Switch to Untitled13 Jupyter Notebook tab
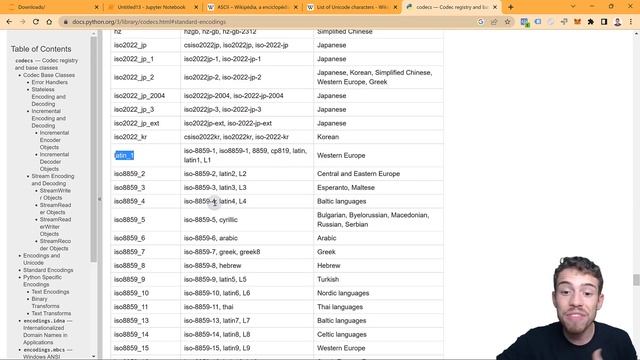Screen dimensions: 640x360 click(x=151, y=7)
